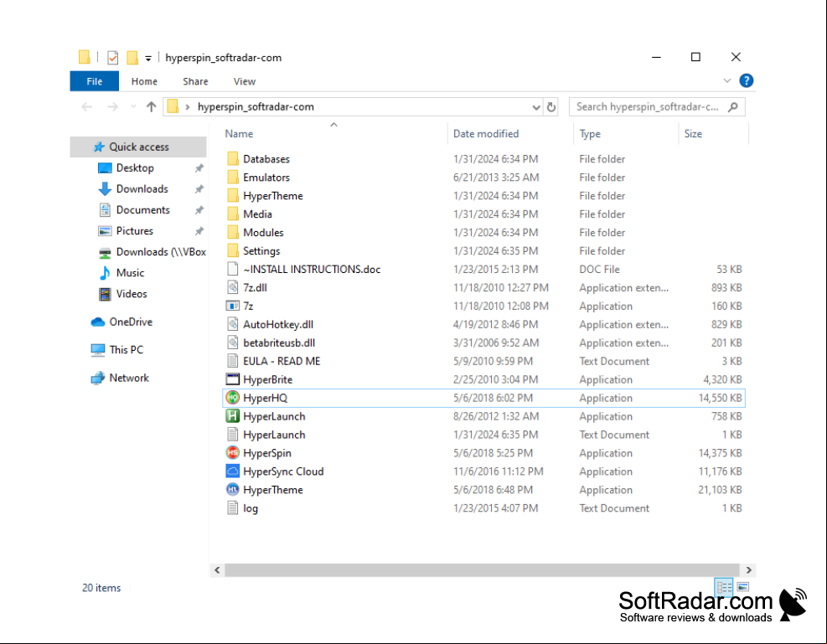The width and height of the screenshot is (827, 644).
Task: Switch to Large icons view button
Action: point(743,586)
